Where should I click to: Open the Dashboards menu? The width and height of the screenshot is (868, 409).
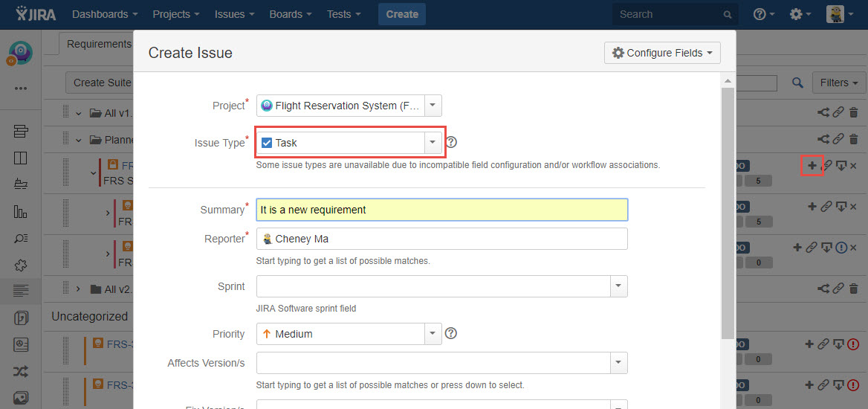(105, 14)
